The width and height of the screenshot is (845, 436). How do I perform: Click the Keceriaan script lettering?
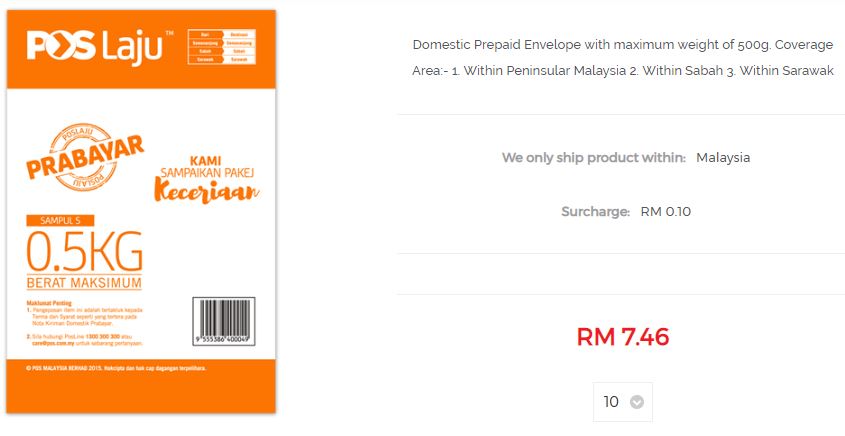(207, 192)
